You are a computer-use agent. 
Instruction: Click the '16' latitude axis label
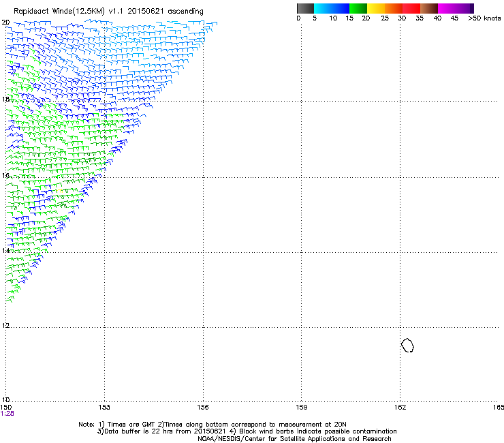5,175
